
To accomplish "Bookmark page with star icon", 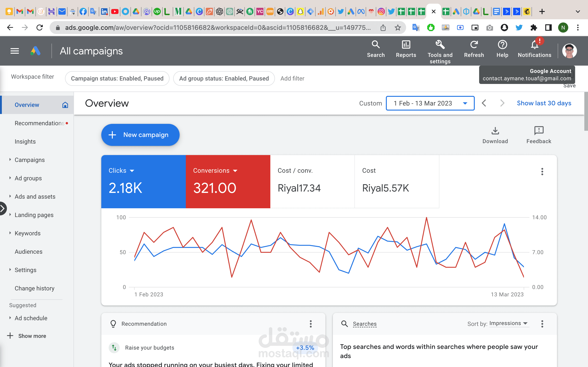I will tap(398, 28).
